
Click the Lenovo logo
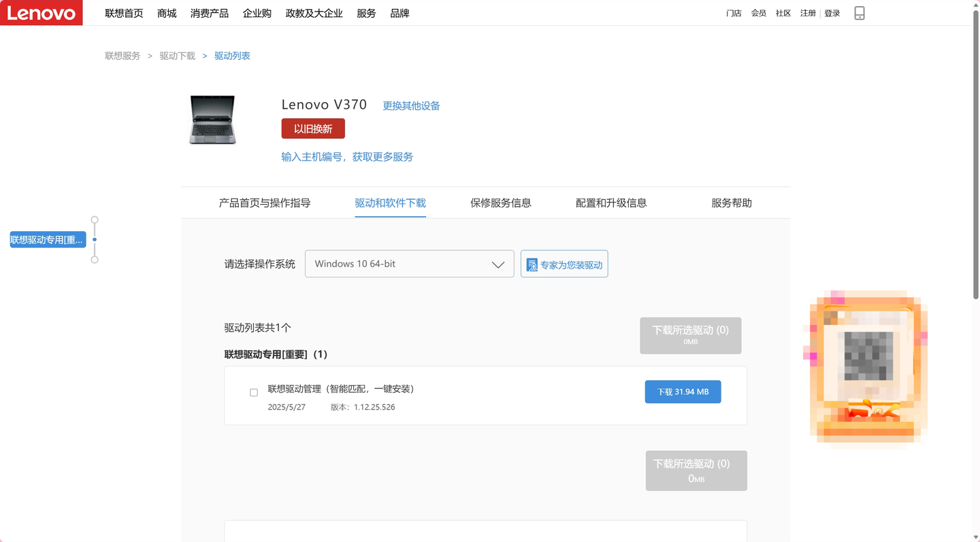click(41, 13)
